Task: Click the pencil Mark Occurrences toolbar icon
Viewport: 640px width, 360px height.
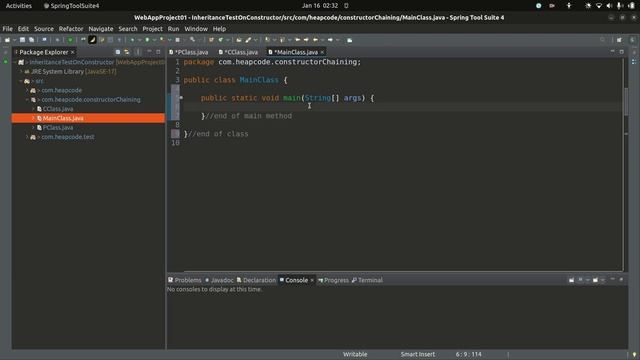Action: point(248,40)
